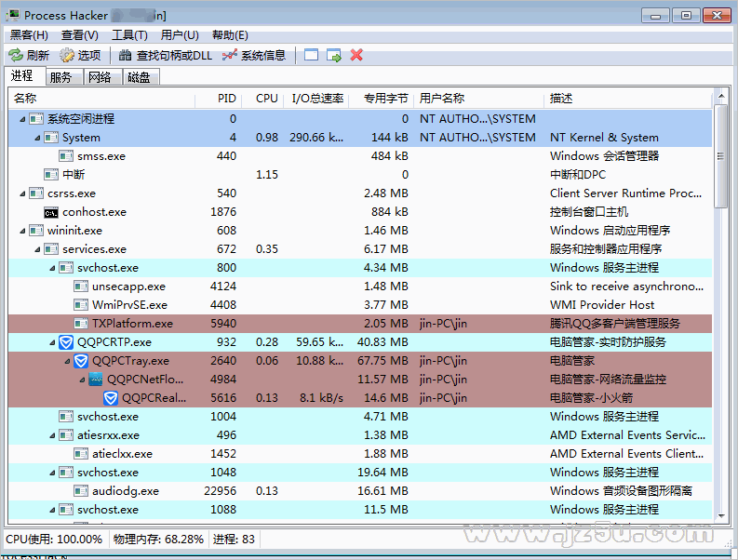Screen dimensions: 738x560
Task: Click the 290.66 k... I/O rate cell
Action: pos(316,138)
